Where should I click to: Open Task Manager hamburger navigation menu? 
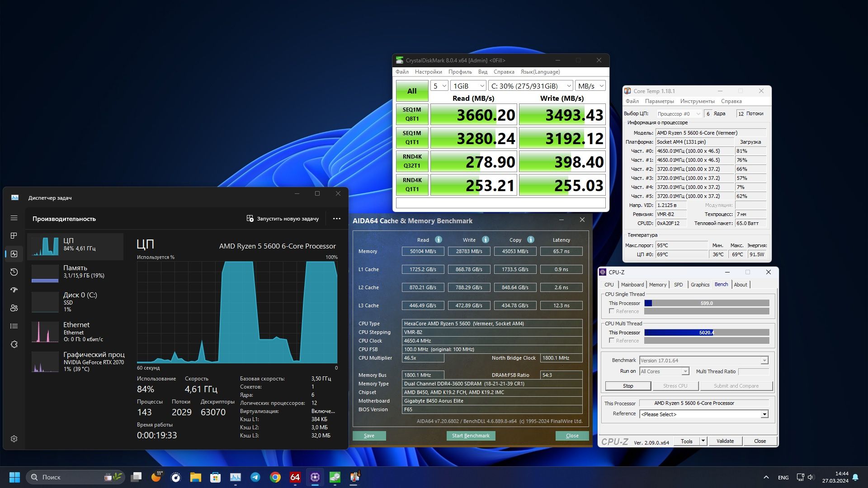click(14, 218)
